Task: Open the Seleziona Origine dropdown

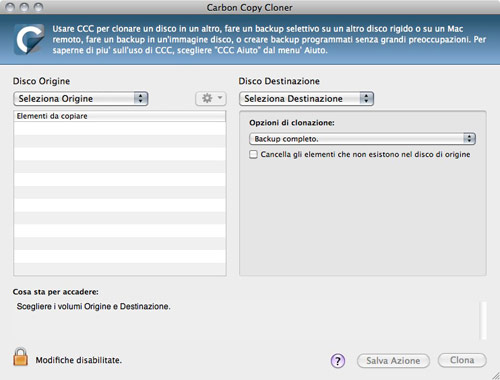Action: point(81,99)
